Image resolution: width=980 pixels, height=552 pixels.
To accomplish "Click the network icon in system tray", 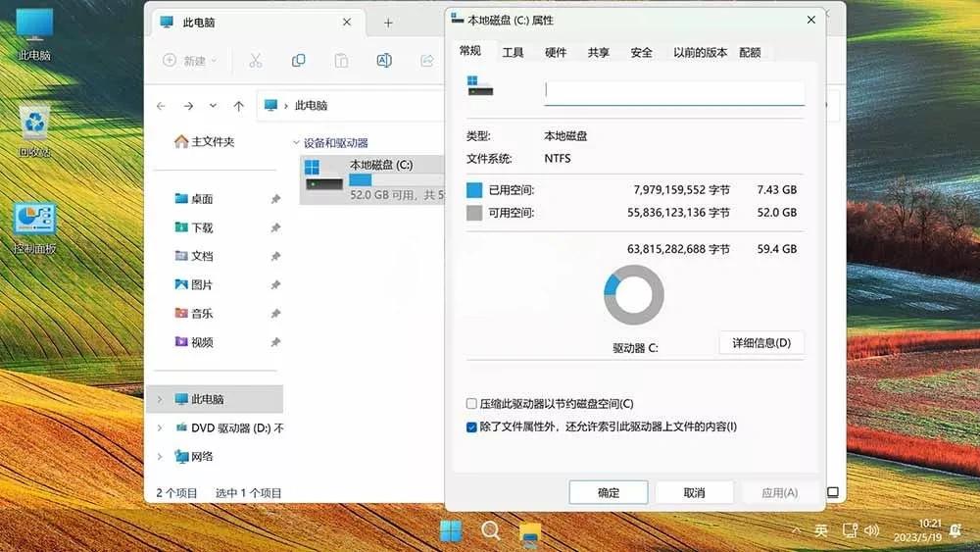I will pyautogui.click(x=850, y=530).
